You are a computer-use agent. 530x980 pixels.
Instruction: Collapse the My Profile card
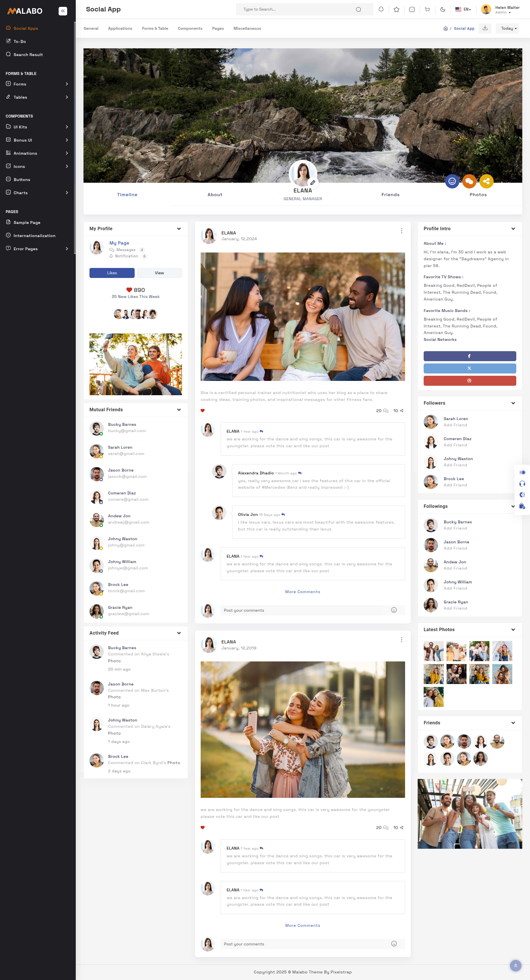pos(179,229)
